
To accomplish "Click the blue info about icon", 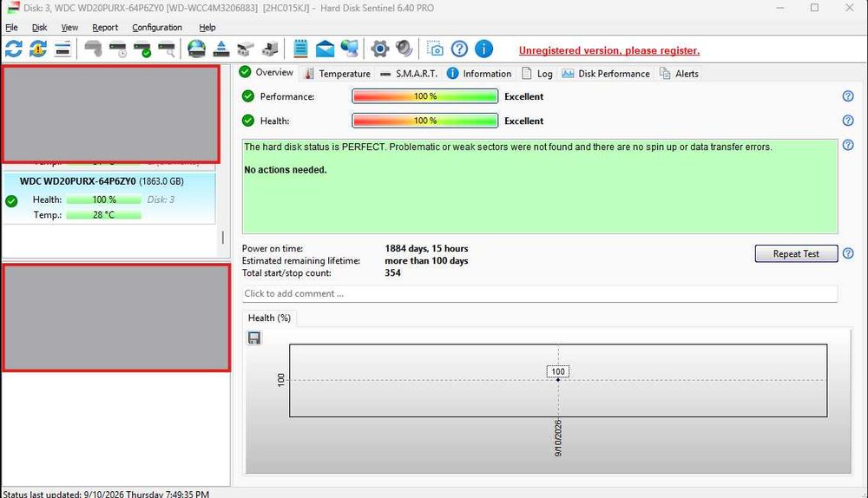I will click(x=483, y=49).
